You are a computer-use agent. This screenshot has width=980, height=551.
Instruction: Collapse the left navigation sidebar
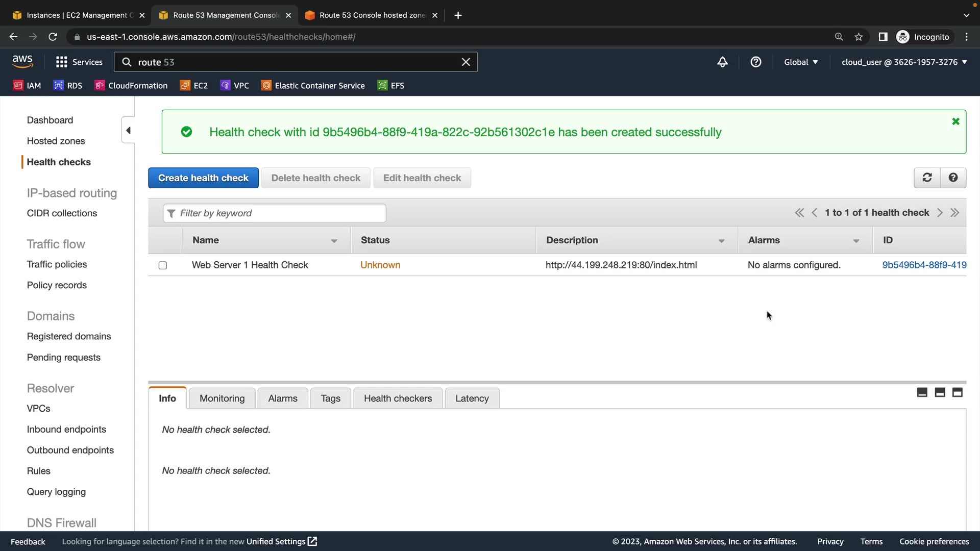click(128, 131)
